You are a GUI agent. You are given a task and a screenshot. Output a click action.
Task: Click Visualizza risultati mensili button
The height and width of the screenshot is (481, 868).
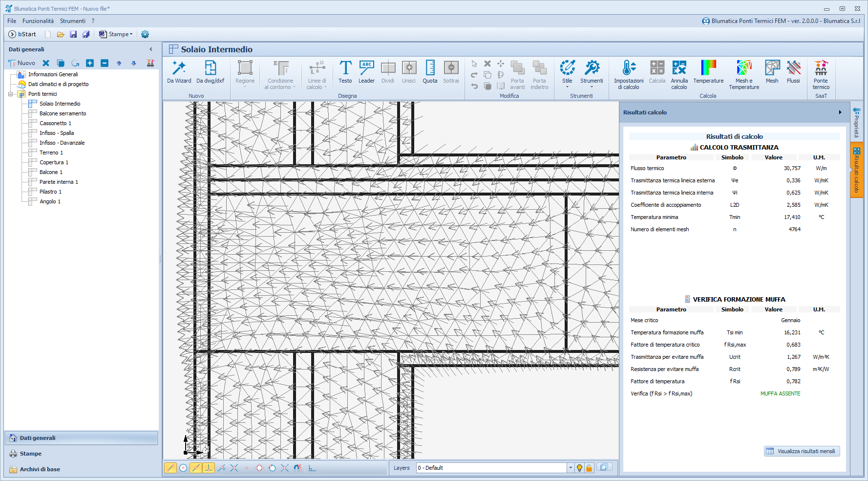tap(802, 451)
